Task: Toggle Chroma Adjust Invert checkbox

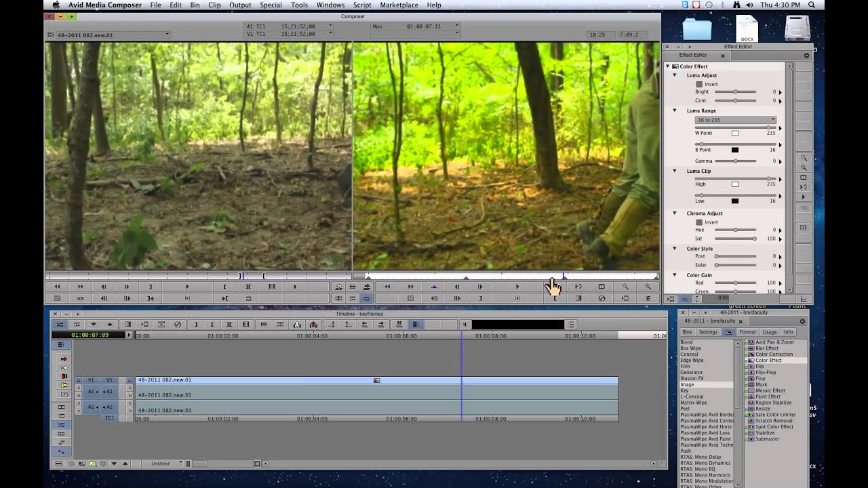Action: (x=699, y=222)
